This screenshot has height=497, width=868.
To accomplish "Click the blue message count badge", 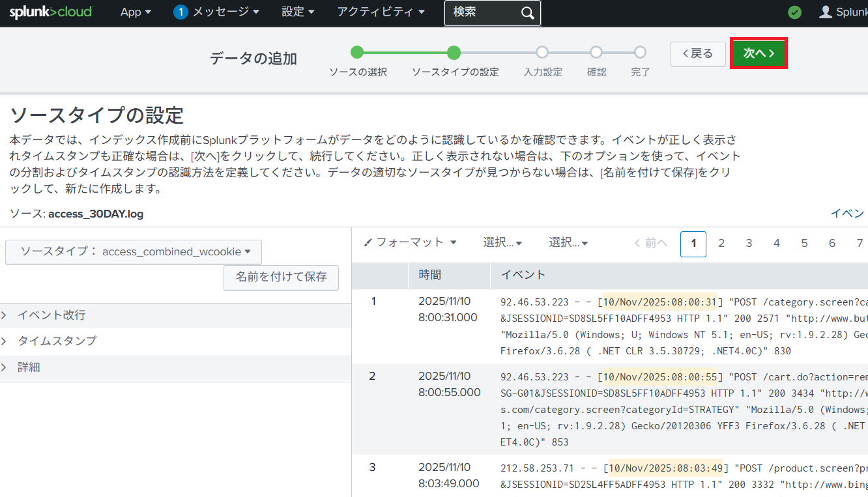I will click(x=181, y=12).
